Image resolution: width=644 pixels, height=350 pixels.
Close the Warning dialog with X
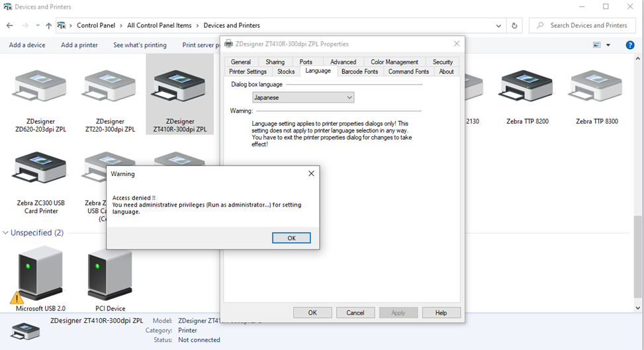[x=311, y=173]
